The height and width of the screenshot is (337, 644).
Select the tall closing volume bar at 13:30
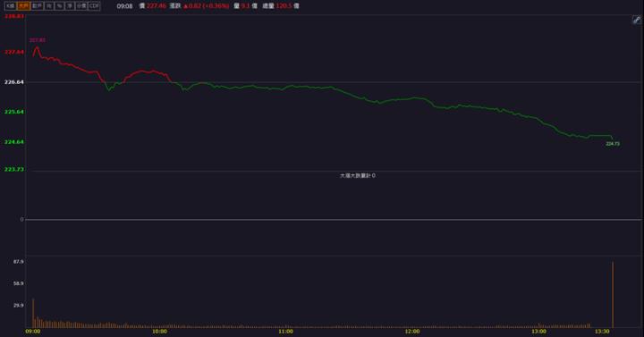click(x=613, y=294)
